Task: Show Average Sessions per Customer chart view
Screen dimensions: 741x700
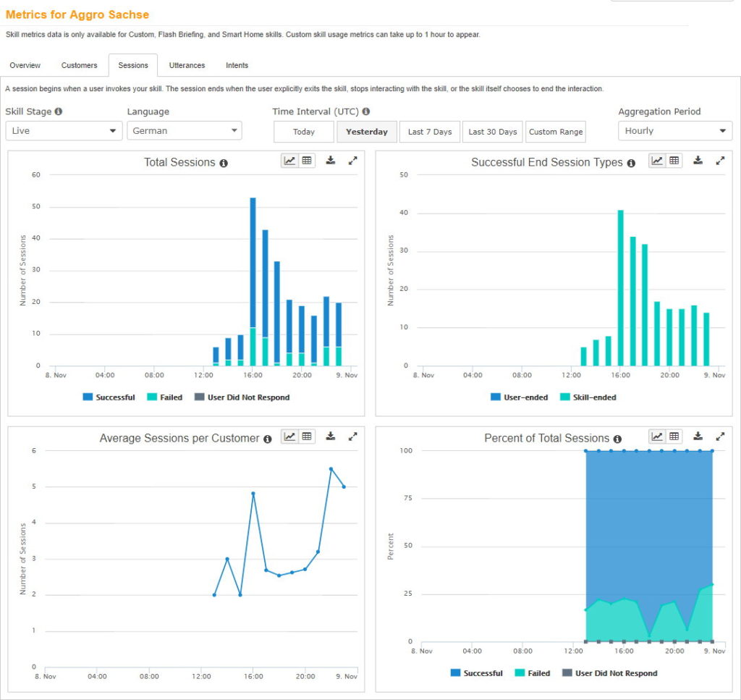Action: tap(289, 437)
